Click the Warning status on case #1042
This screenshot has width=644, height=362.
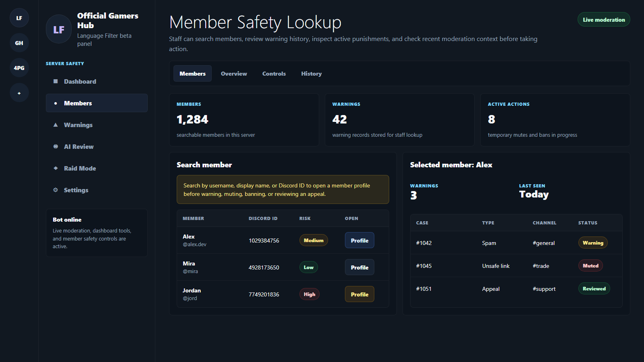click(593, 243)
